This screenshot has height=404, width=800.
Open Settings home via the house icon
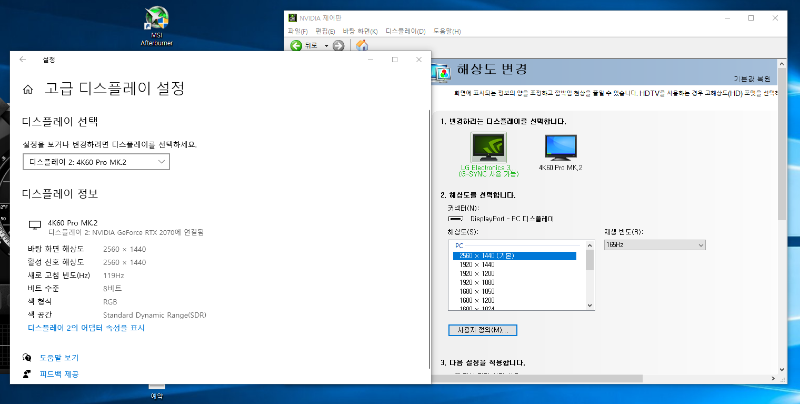point(28,90)
